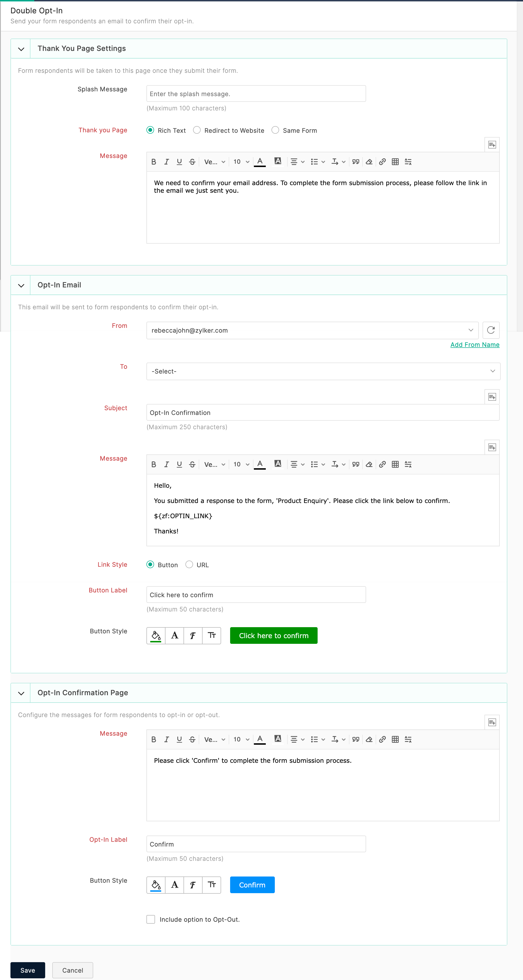Click the Add From Name link
The height and width of the screenshot is (980, 523).
click(474, 345)
